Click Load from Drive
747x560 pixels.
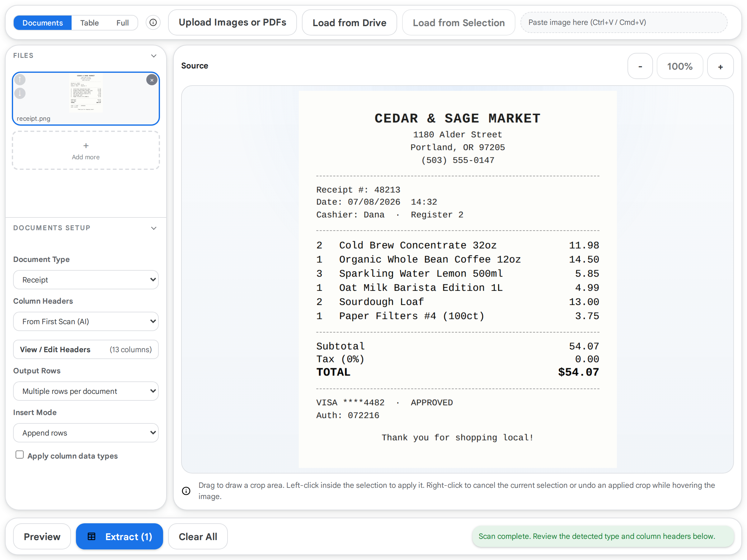coord(349,23)
